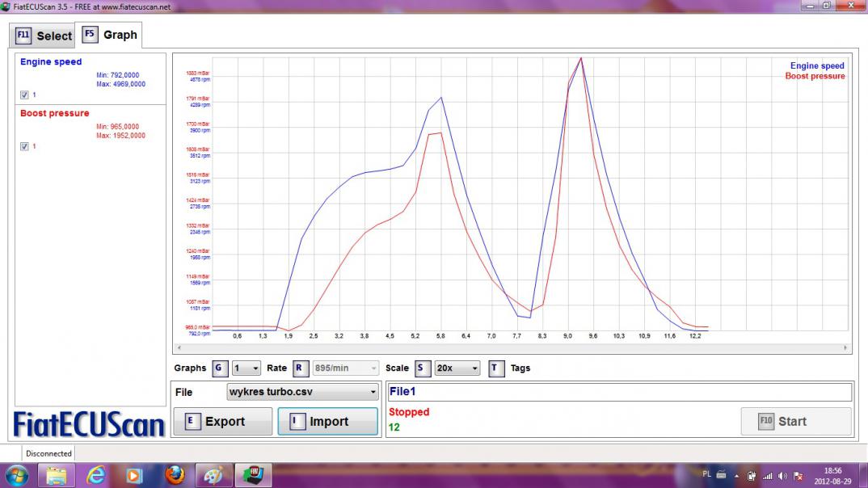Open Firefox from the taskbar

pos(175,475)
